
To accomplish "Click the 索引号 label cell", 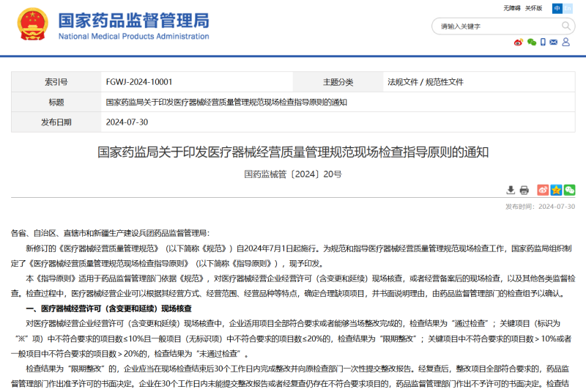I will [x=56, y=82].
